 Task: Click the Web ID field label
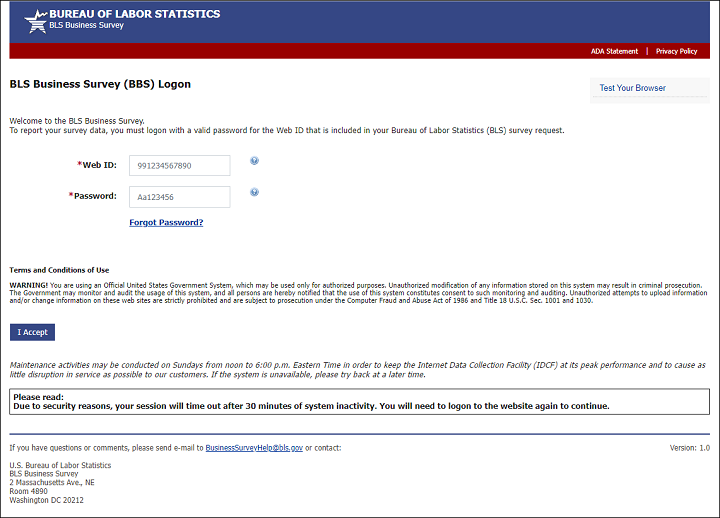[x=97, y=165]
